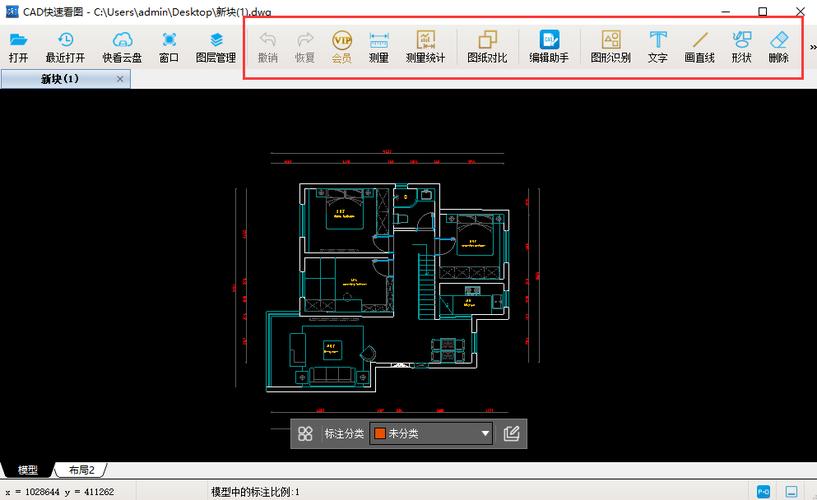Choose the 画直线 draw line tool
The image size is (817, 500).
click(700, 46)
